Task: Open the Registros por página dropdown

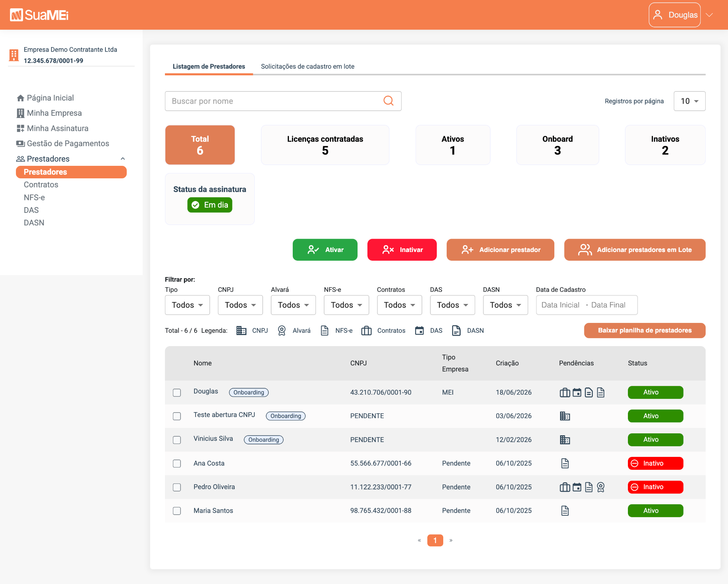Action: tap(689, 101)
